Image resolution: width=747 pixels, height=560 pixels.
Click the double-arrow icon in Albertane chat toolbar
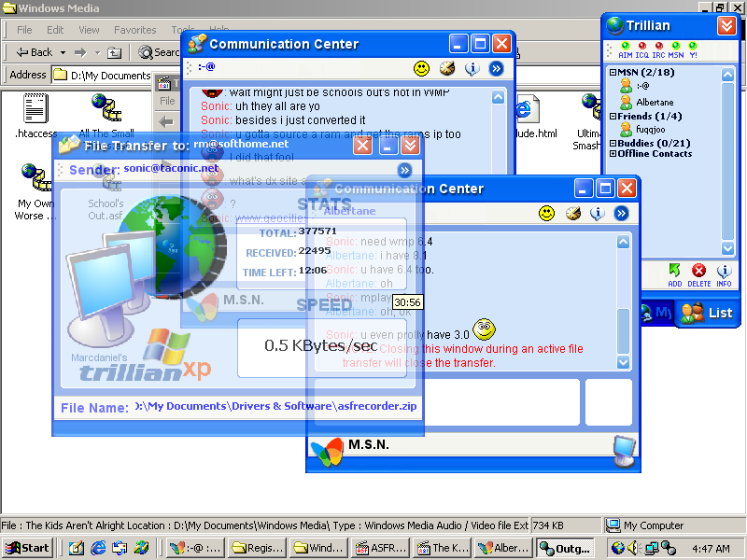[x=621, y=213]
